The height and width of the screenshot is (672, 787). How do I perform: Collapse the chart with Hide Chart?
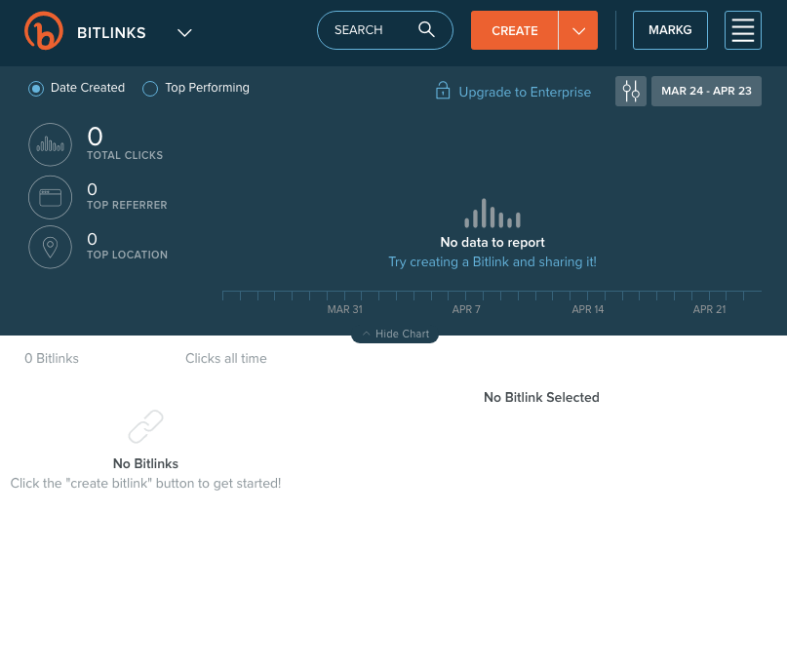click(x=395, y=334)
